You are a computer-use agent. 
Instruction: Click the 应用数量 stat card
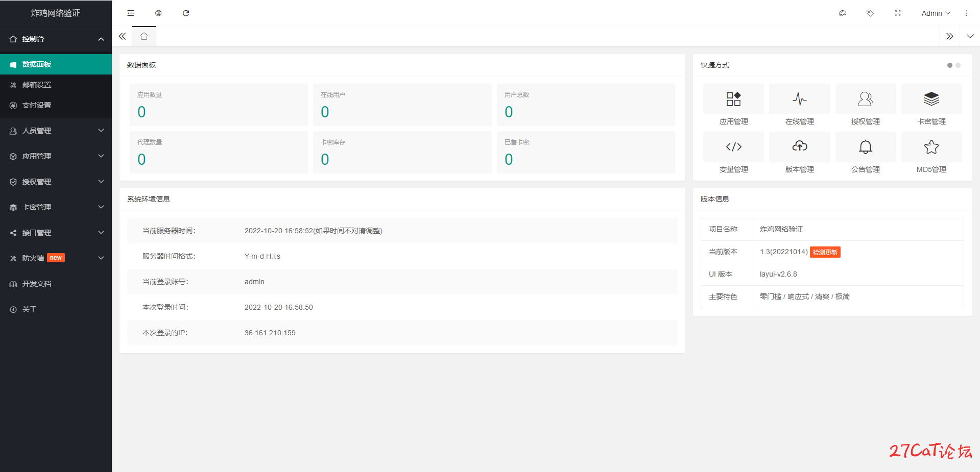tap(219, 105)
